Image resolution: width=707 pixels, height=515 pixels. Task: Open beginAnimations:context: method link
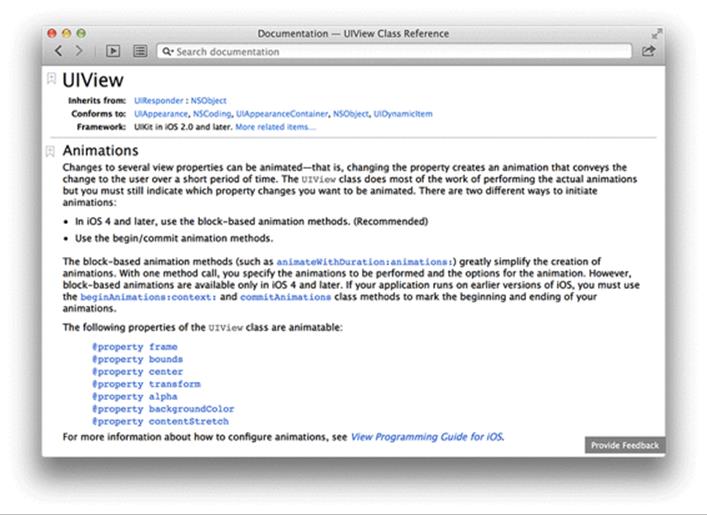[148, 297]
